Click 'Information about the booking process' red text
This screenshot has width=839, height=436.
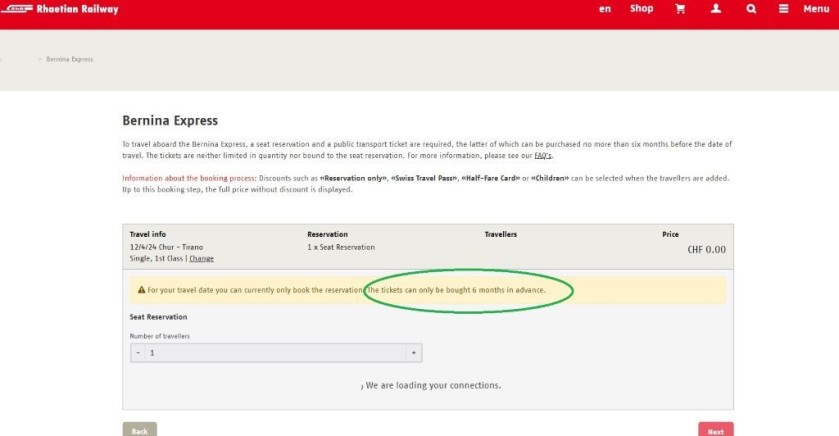pos(188,178)
